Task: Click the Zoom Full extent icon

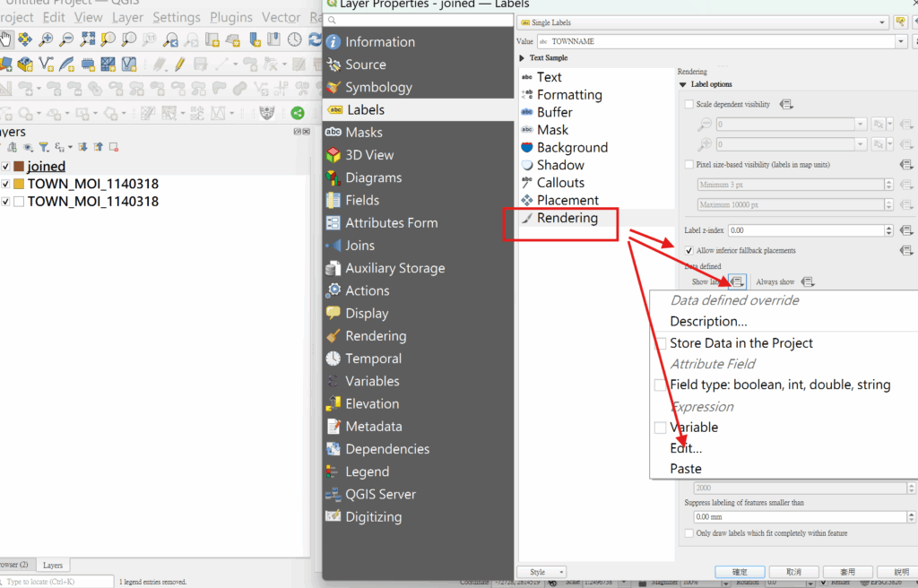Action: coord(88,39)
